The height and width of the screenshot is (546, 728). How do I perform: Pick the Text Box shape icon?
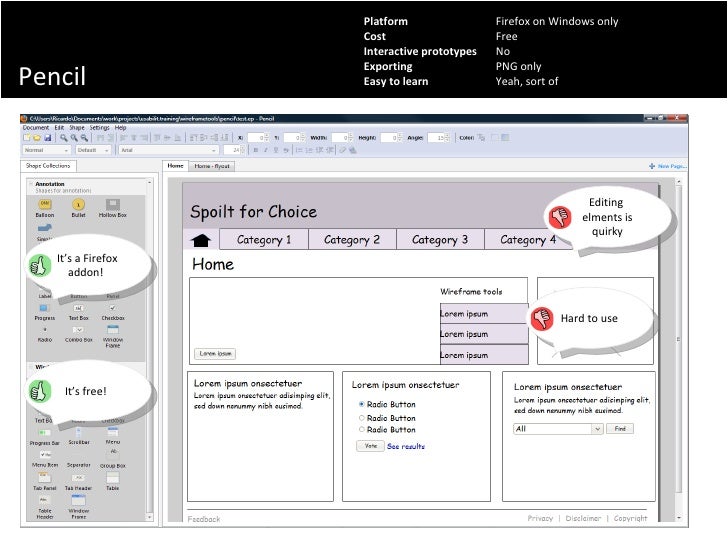(78, 308)
